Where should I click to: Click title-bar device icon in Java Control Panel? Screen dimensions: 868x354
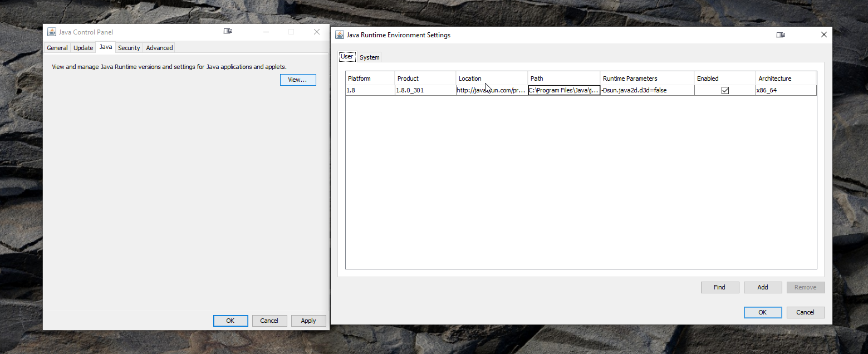click(x=228, y=31)
